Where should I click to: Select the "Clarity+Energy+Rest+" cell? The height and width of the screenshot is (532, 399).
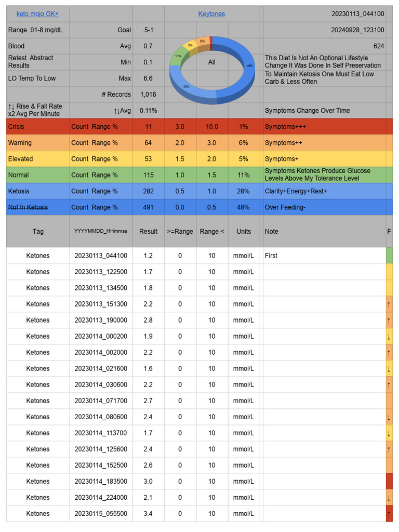pos(325,191)
